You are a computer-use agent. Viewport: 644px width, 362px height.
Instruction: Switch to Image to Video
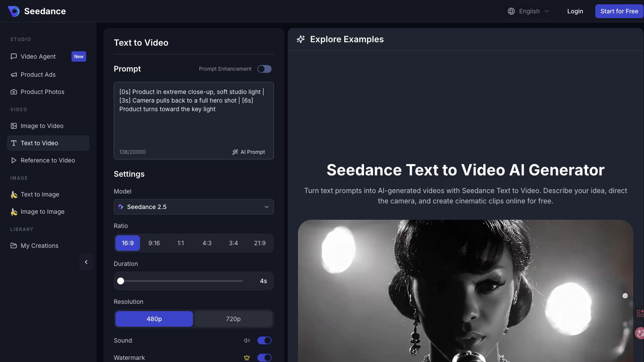point(48,126)
